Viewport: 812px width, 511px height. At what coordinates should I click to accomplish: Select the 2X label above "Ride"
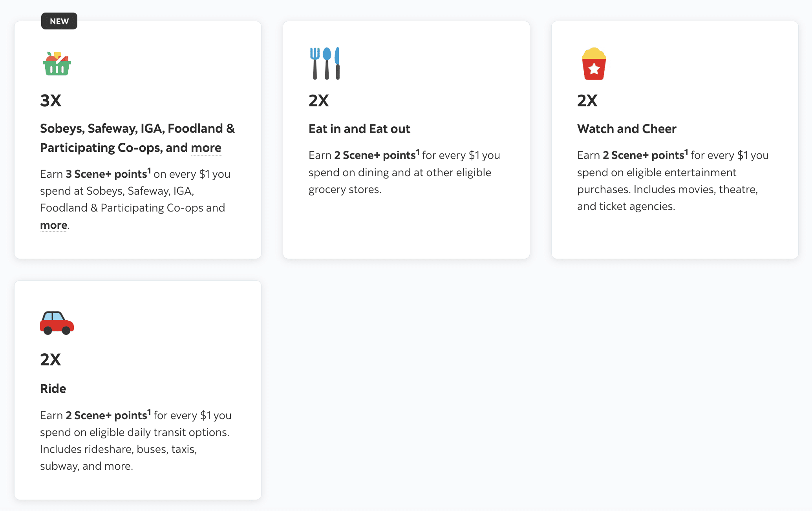click(51, 360)
